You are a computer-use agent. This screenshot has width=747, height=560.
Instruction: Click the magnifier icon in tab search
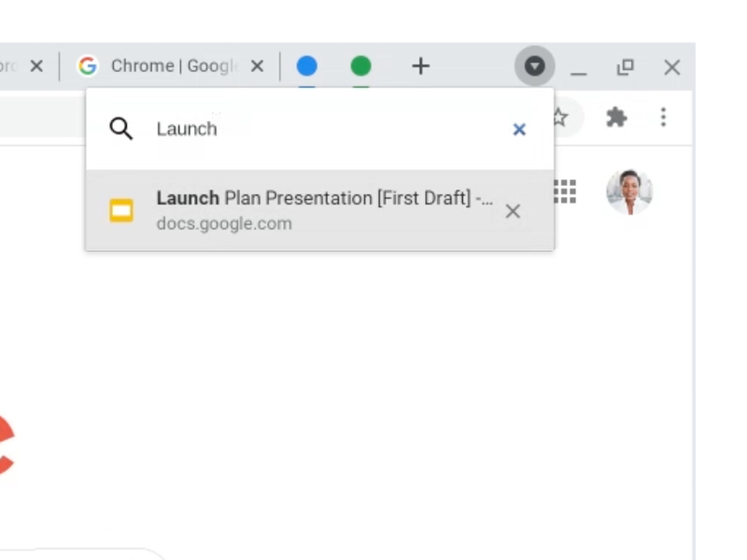121,129
